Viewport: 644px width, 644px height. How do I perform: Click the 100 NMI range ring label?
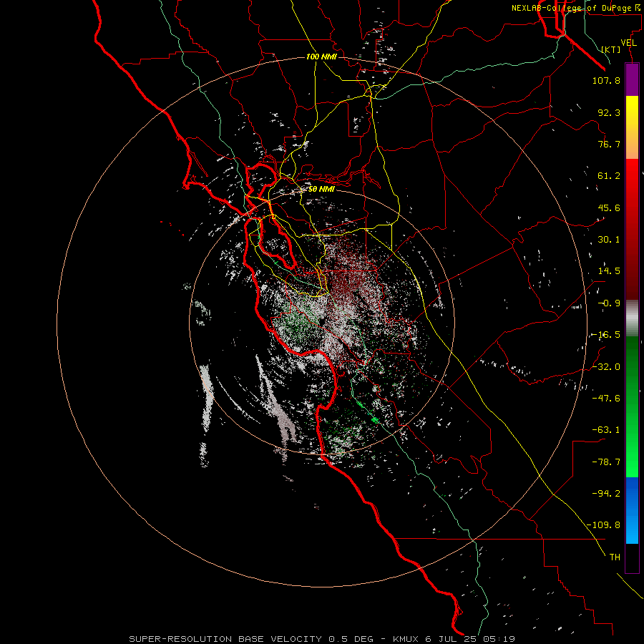click(x=321, y=57)
